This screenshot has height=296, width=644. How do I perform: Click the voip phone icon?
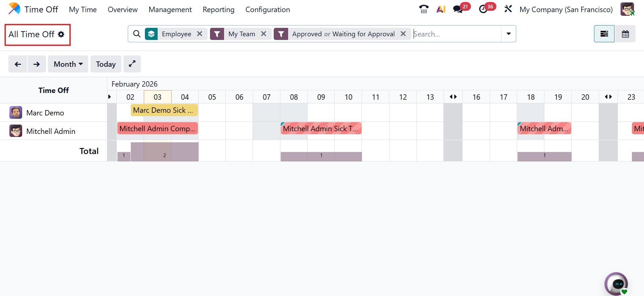pyautogui.click(x=424, y=9)
